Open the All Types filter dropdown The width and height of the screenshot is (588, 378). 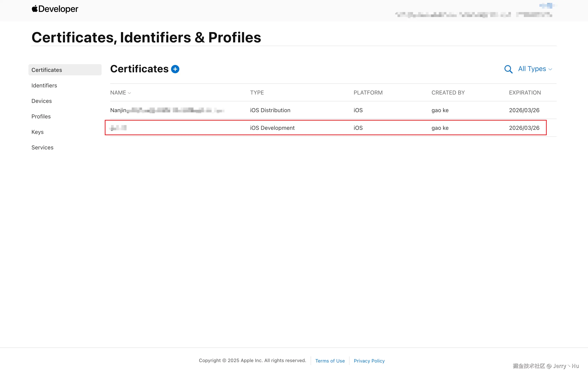pos(535,69)
